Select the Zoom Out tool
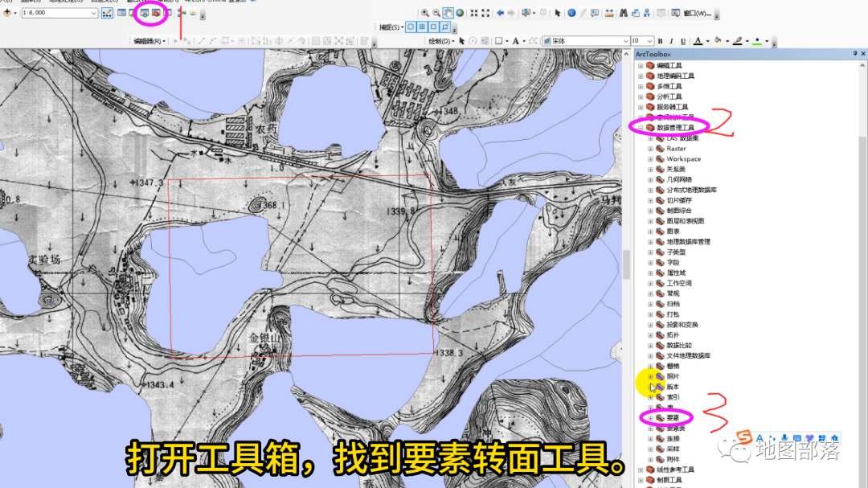Viewport: 868px width, 488px height. point(436,13)
